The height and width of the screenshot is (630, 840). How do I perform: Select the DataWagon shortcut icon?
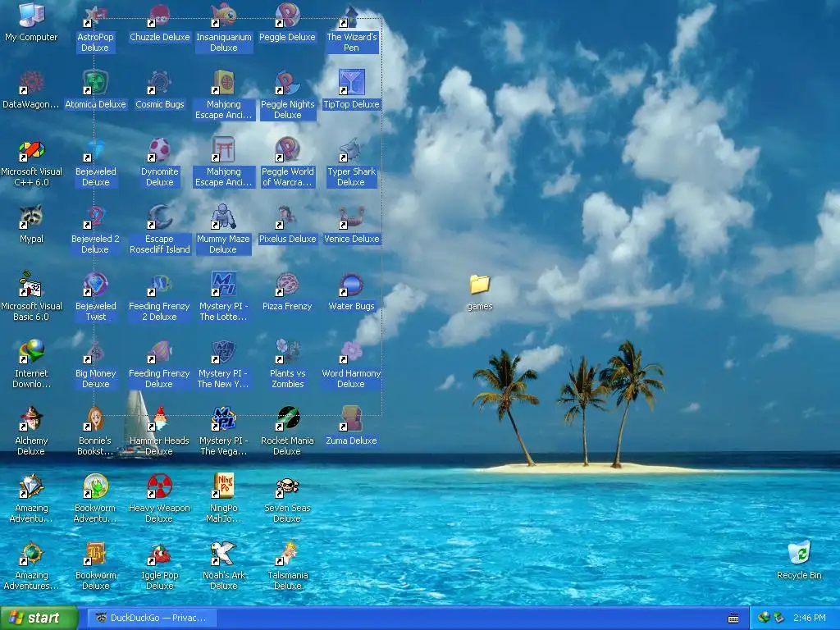coord(32,82)
